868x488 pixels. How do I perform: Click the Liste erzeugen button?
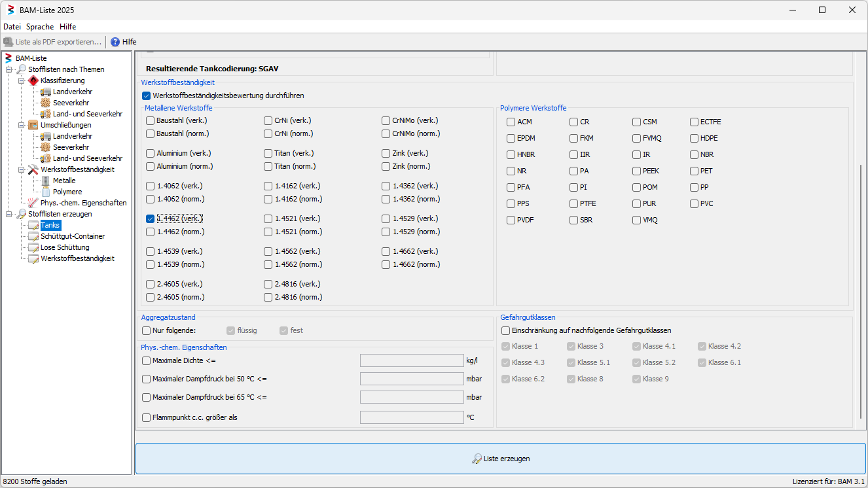500,459
